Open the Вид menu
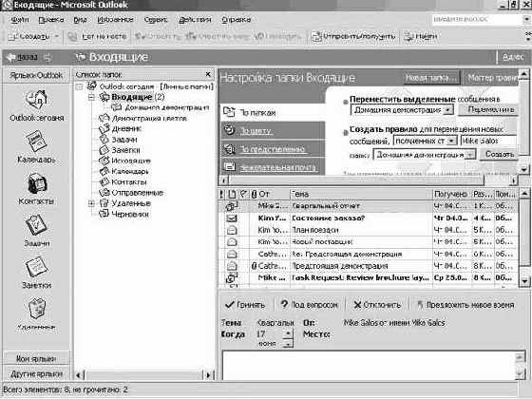The height and width of the screenshot is (399, 532). click(x=80, y=20)
